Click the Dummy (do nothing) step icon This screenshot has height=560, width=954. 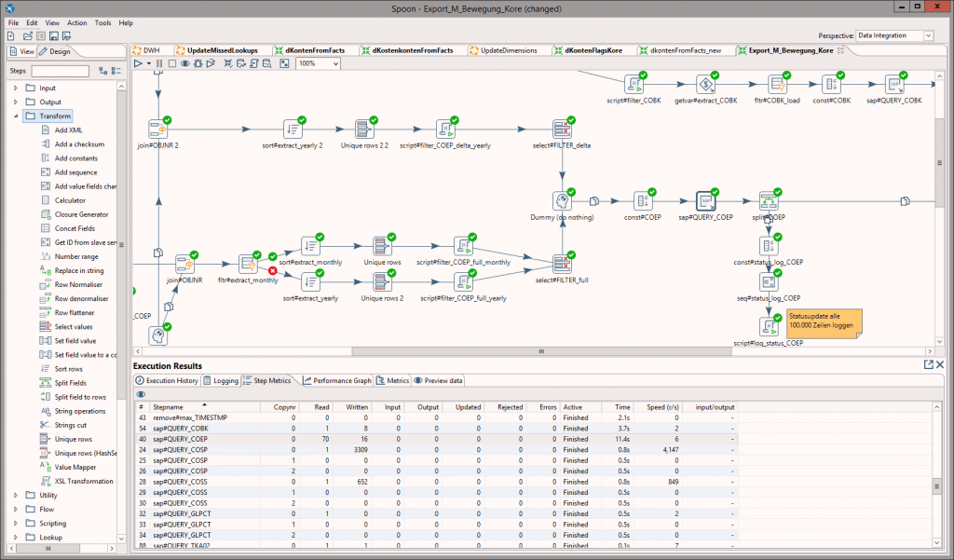click(561, 201)
